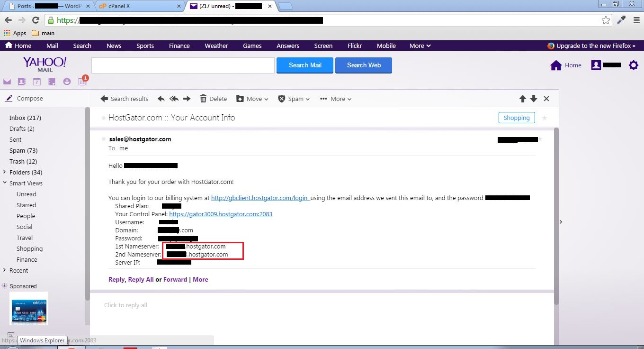Click the Shopping category tag

(x=517, y=118)
